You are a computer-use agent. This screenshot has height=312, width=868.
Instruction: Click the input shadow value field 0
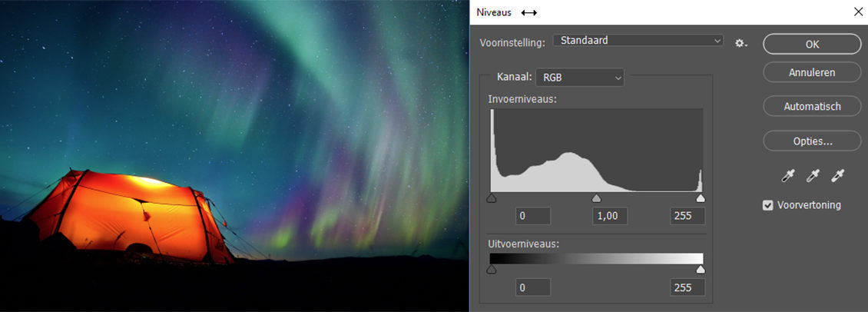(x=533, y=216)
